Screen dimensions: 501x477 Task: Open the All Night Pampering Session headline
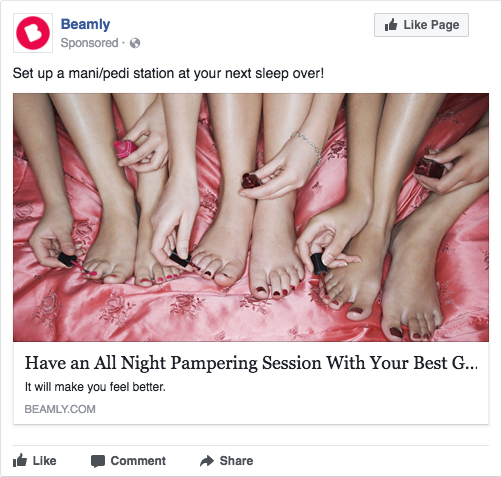[x=251, y=363]
